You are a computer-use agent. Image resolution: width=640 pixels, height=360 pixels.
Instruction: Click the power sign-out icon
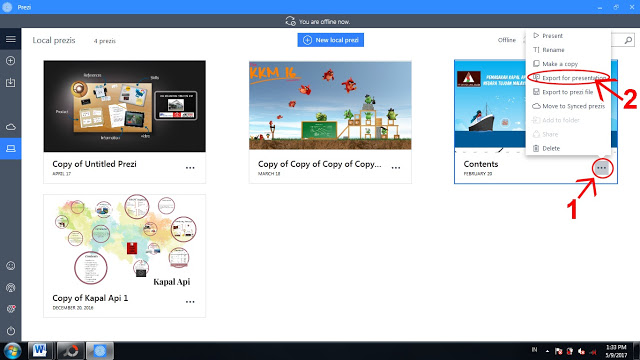pos(11,330)
